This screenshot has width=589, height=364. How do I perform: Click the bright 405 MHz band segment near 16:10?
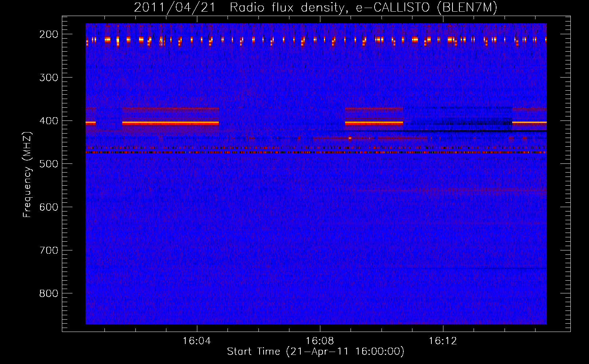click(374, 123)
